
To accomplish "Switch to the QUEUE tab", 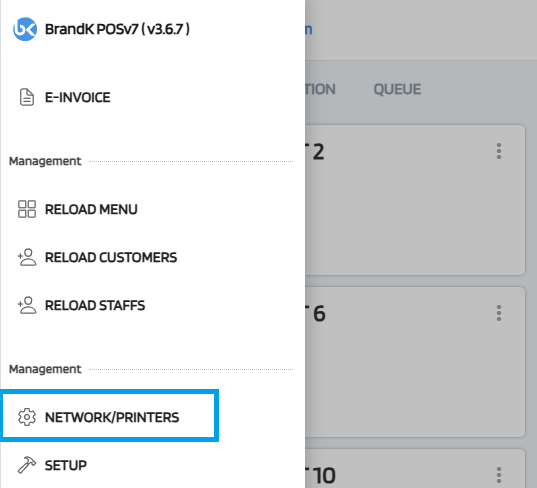I will tap(397, 89).
